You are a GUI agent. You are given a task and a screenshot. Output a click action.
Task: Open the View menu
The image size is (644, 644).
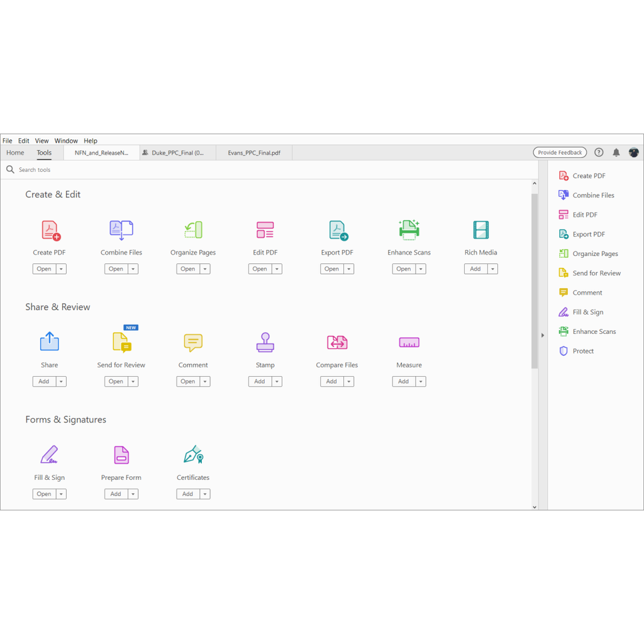tap(42, 140)
